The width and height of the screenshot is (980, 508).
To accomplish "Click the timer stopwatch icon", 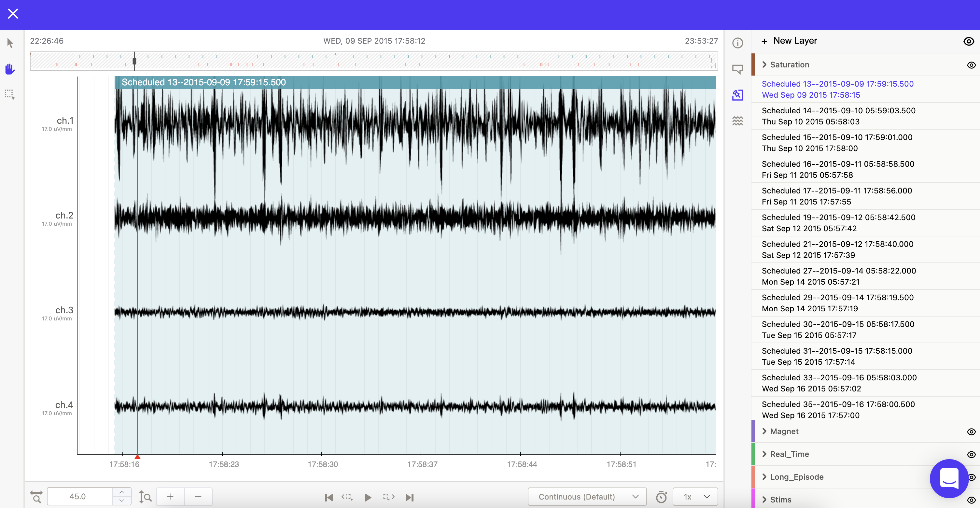I will tap(661, 497).
